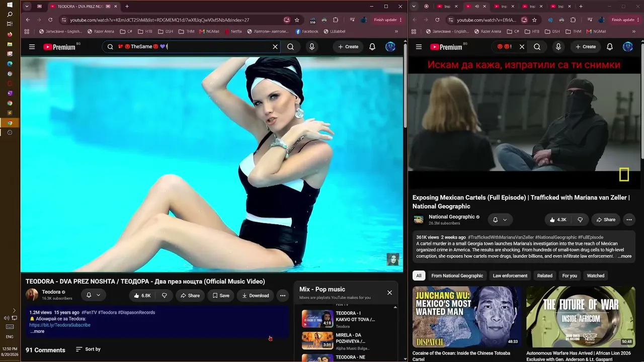644x362 pixels.
Task: Select the All filter chip
Action: pos(418,276)
